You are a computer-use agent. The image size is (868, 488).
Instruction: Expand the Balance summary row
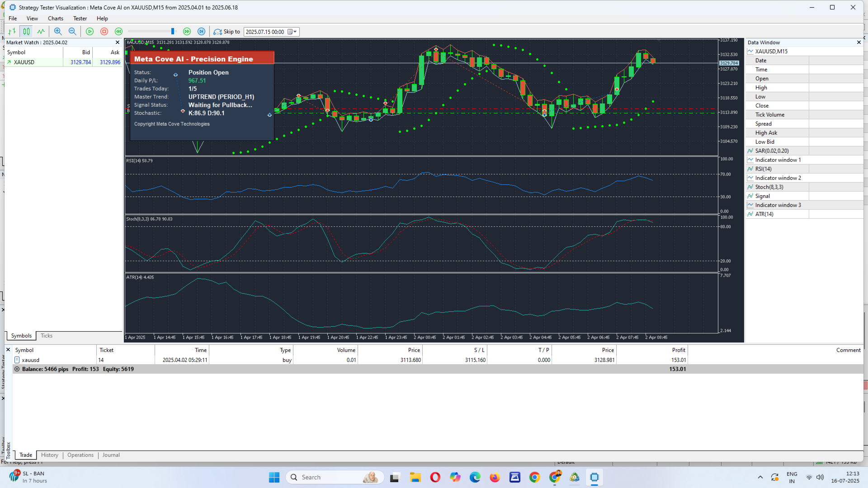point(17,369)
